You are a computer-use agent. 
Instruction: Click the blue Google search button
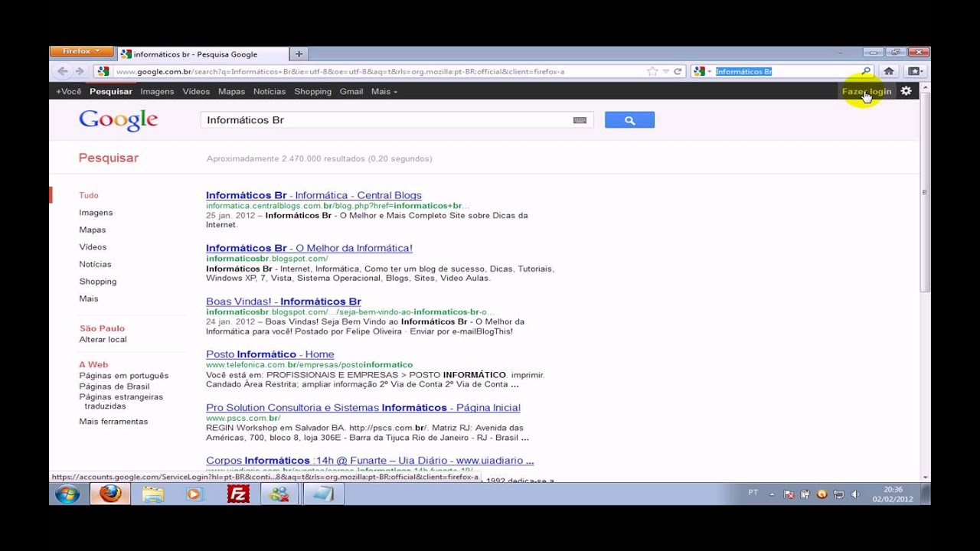[x=629, y=120]
